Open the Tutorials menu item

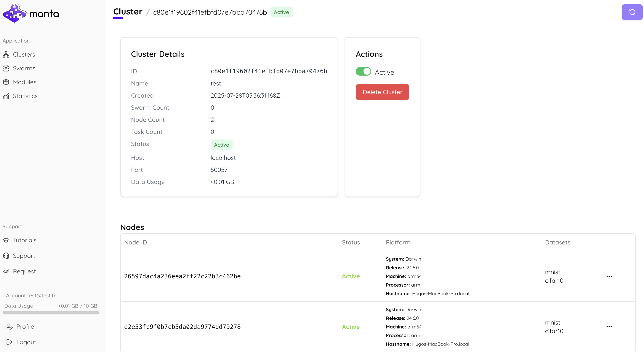(x=24, y=240)
